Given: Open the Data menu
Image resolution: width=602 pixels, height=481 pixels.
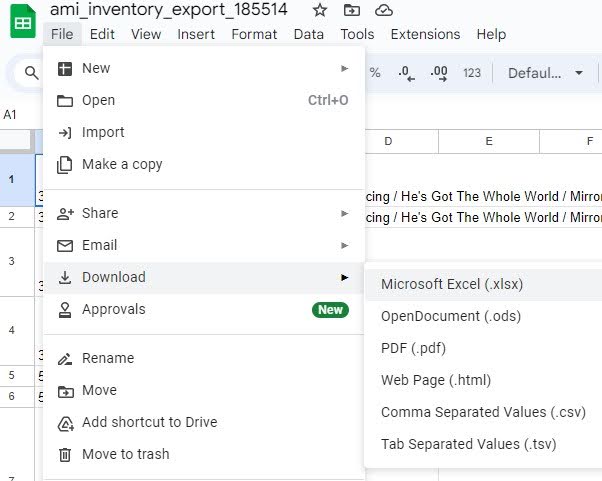Looking at the screenshot, I should point(309,34).
